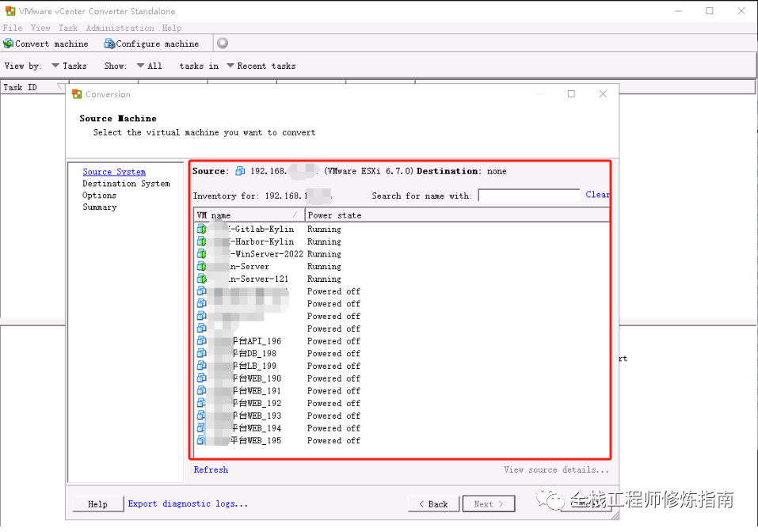Select the n-Server-121 virtual machine row
This screenshot has height=532, width=758.
coord(402,279)
